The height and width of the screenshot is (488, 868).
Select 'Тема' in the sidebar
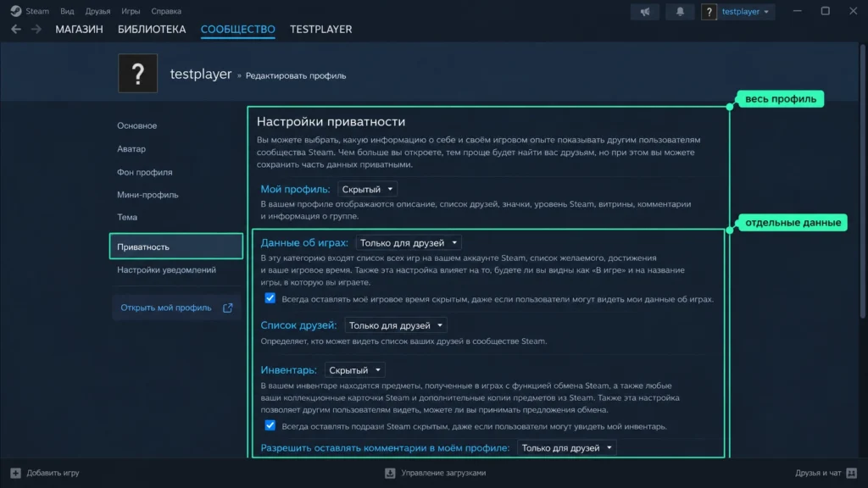(x=127, y=217)
